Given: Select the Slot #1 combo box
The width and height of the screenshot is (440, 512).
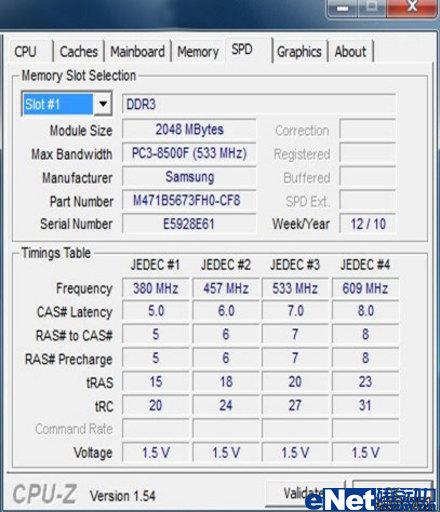Looking at the screenshot, I should [x=66, y=104].
